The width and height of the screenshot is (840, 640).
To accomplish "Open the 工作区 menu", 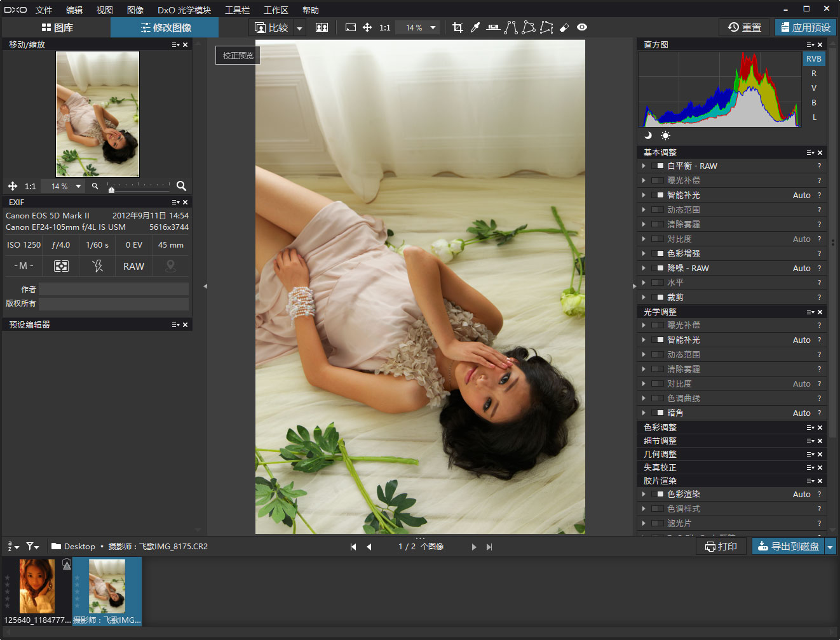I will 276,10.
